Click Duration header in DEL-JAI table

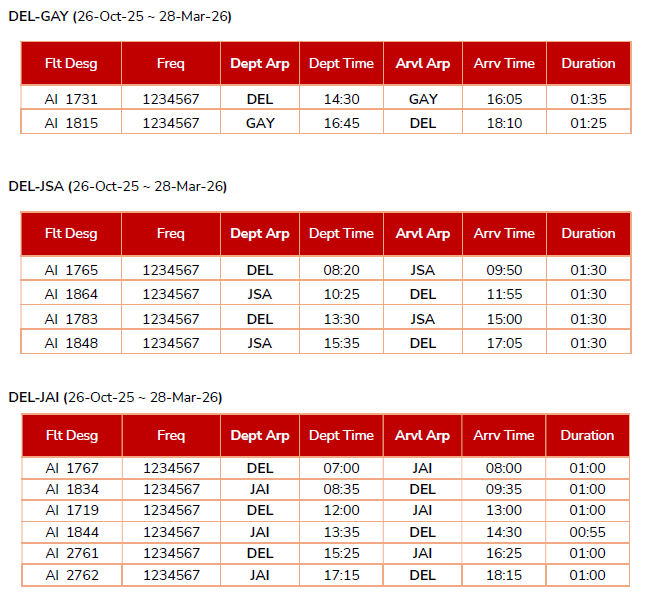588,435
